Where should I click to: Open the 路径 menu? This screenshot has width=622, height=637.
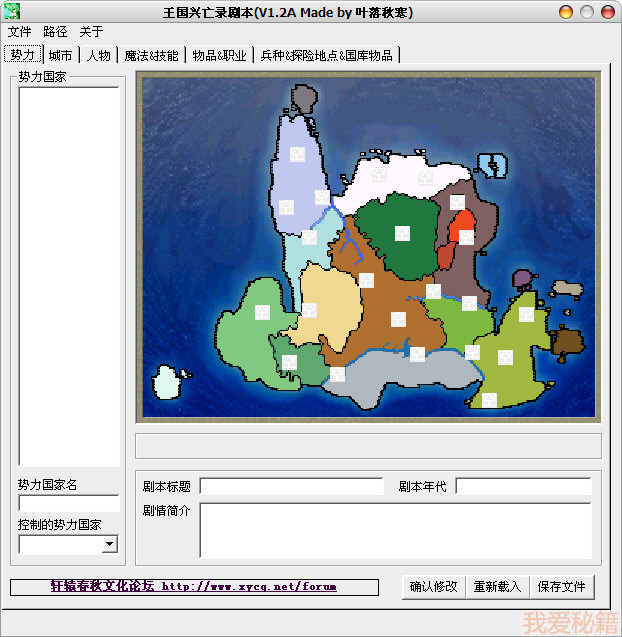[55, 32]
